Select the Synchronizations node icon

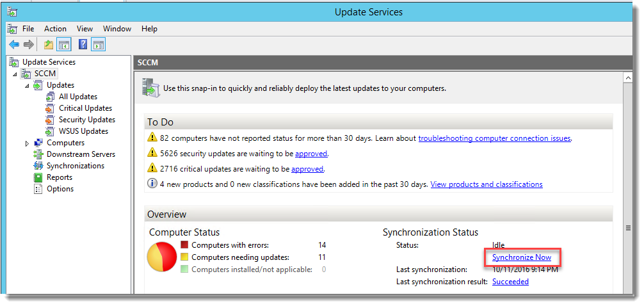pyautogui.click(x=38, y=166)
